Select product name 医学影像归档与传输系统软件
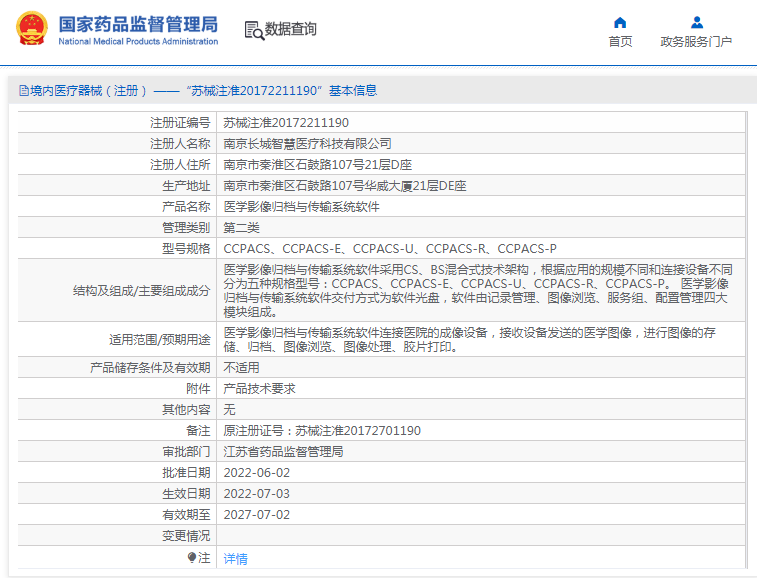Image resolution: width=757 pixels, height=578 pixels. pyautogui.click(x=302, y=207)
